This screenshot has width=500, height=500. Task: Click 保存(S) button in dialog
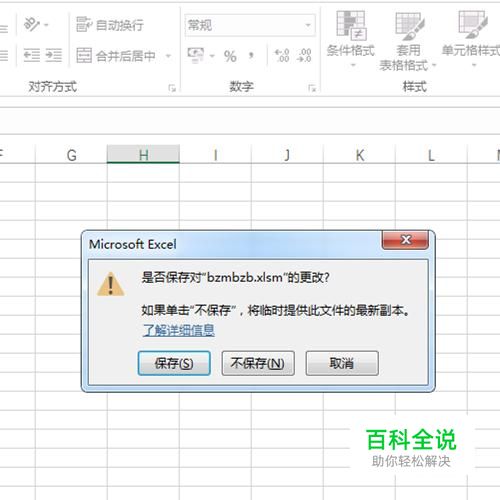[x=174, y=363]
